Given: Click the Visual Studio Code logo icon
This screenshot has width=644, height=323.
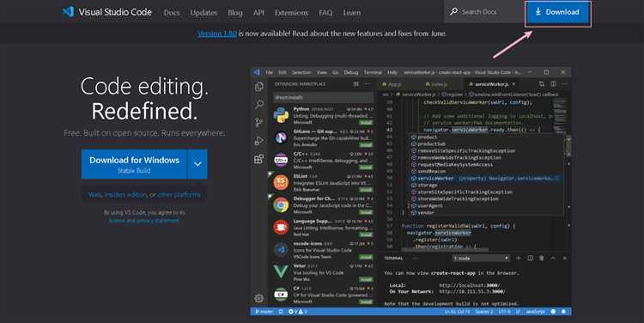Looking at the screenshot, I should coord(68,12).
